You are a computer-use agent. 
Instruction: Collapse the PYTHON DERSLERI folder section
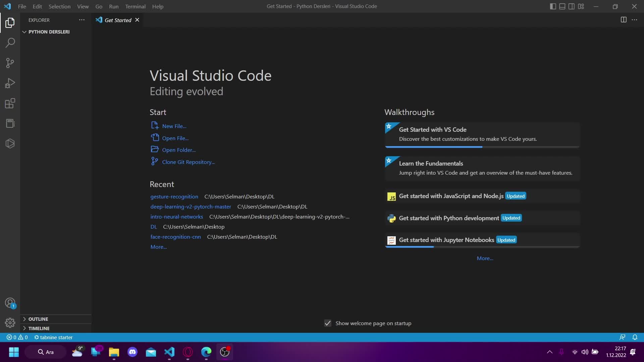[x=56, y=32]
